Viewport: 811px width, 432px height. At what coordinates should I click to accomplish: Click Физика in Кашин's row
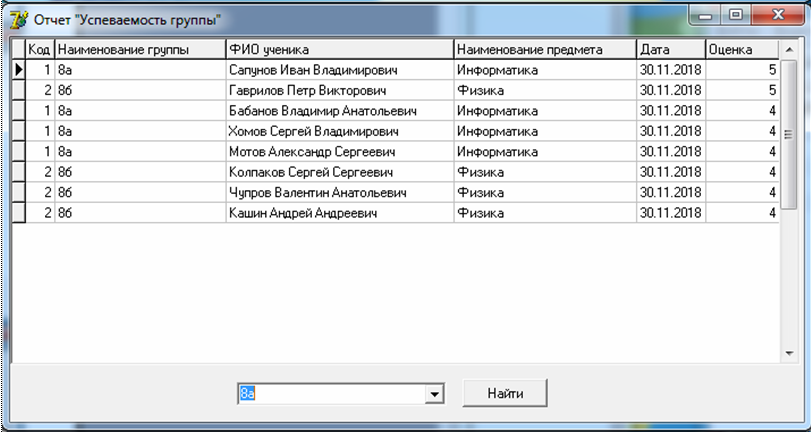click(x=545, y=213)
